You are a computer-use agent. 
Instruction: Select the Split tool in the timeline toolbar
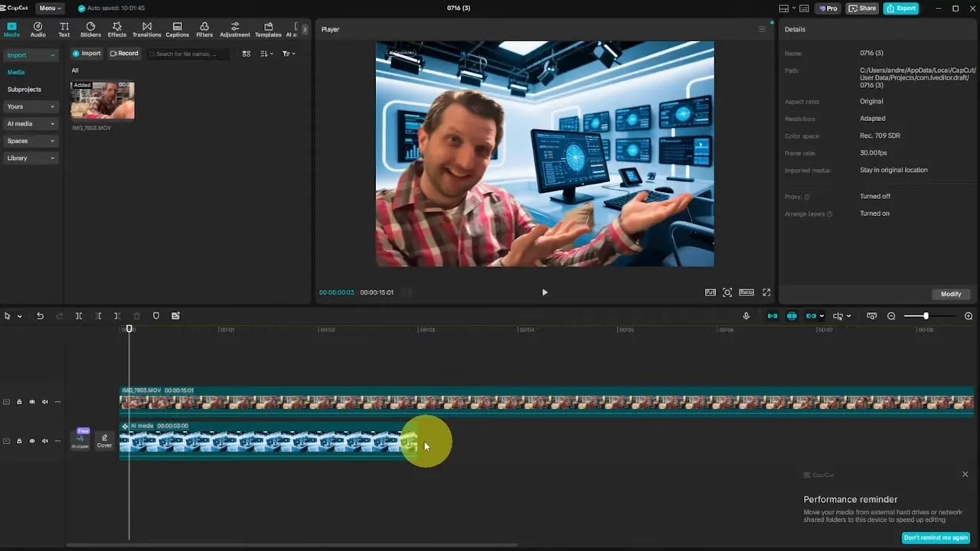tap(79, 315)
